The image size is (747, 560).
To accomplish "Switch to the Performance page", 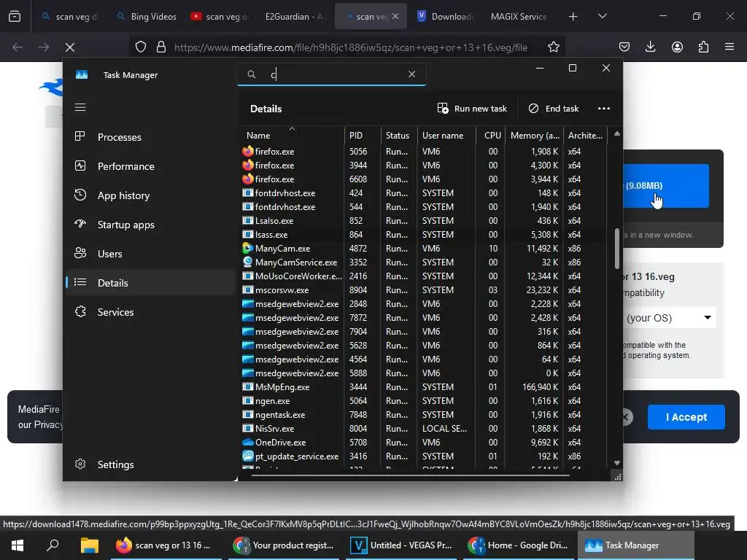I will [150, 166].
